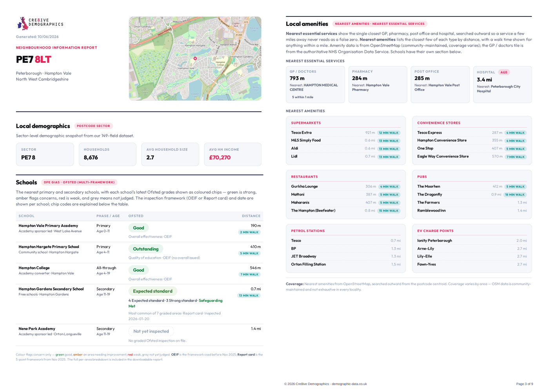Click the Page 3 of 9 indicator
The width and height of the screenshot is (547, 392).
(x=525, y=384)
